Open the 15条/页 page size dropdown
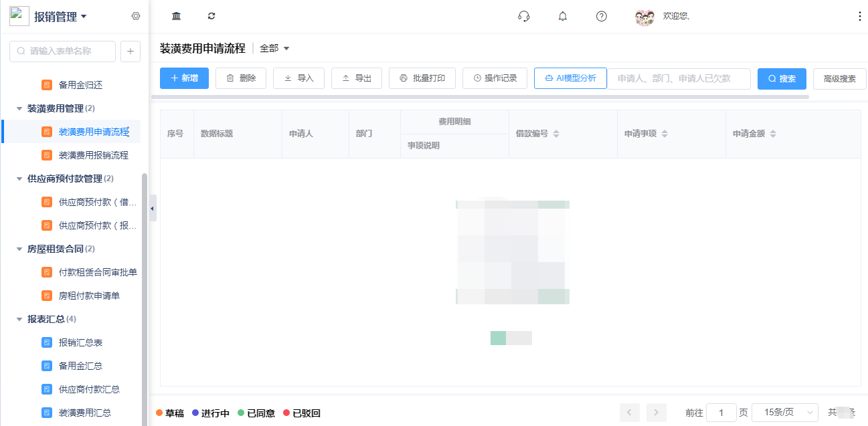The width and height of the screenshot is (868, 426). (x=786, y=413)
